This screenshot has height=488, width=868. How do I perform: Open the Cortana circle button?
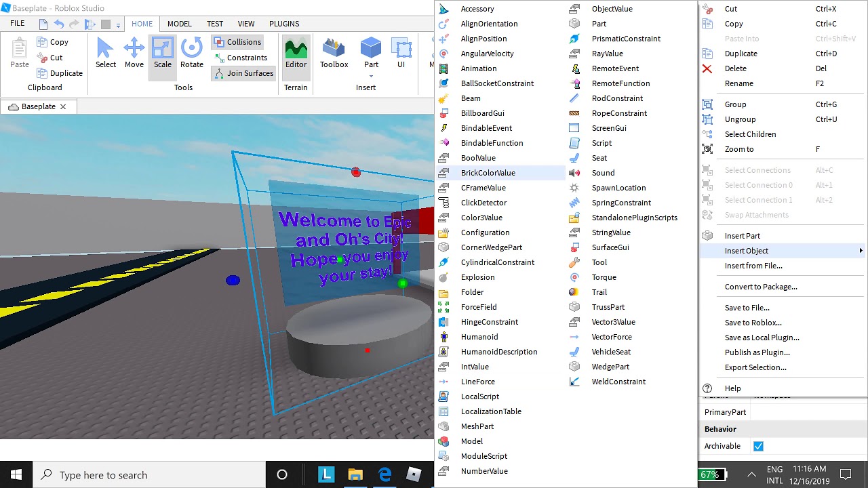[282, 474]
